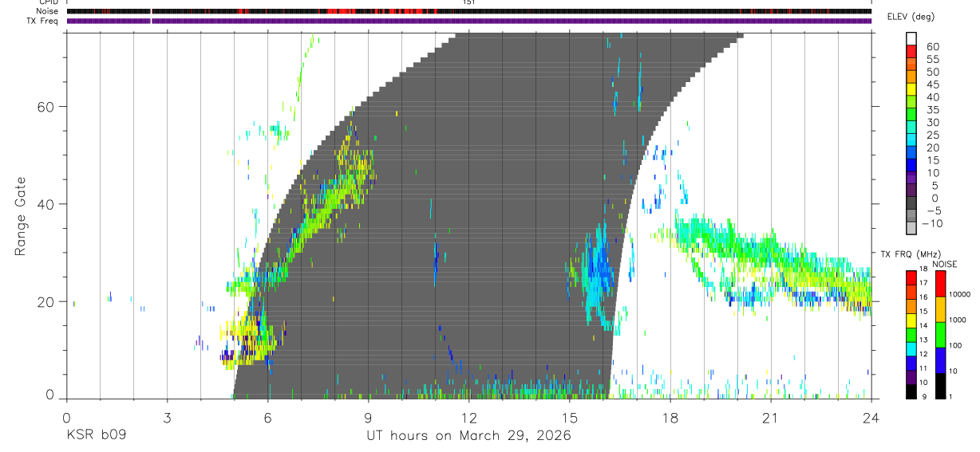Click the 25 label on elevation scale
The height and width of the screenshot is (452, 980).
point(932,135)
